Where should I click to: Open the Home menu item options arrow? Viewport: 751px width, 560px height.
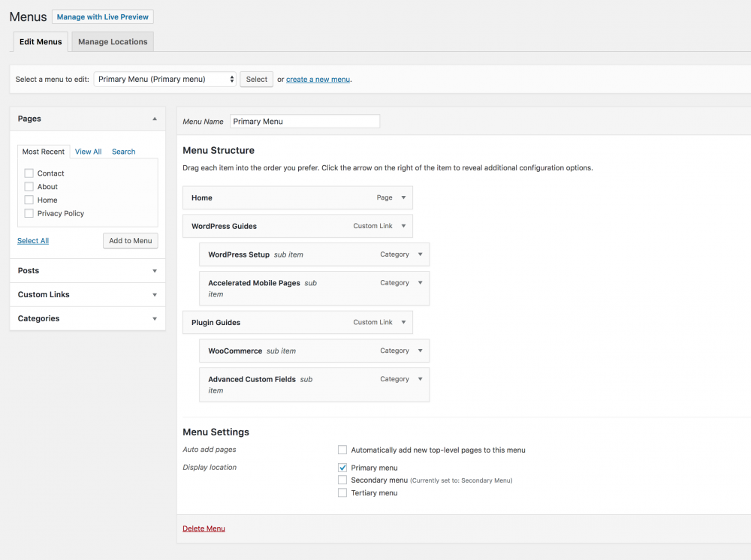click(x=404, y=197)
